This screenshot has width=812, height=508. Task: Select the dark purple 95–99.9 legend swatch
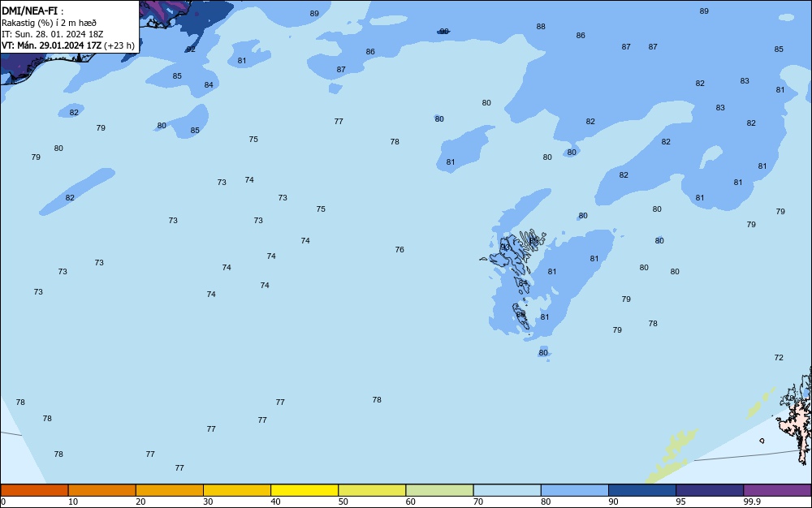(x=710, y=490)
